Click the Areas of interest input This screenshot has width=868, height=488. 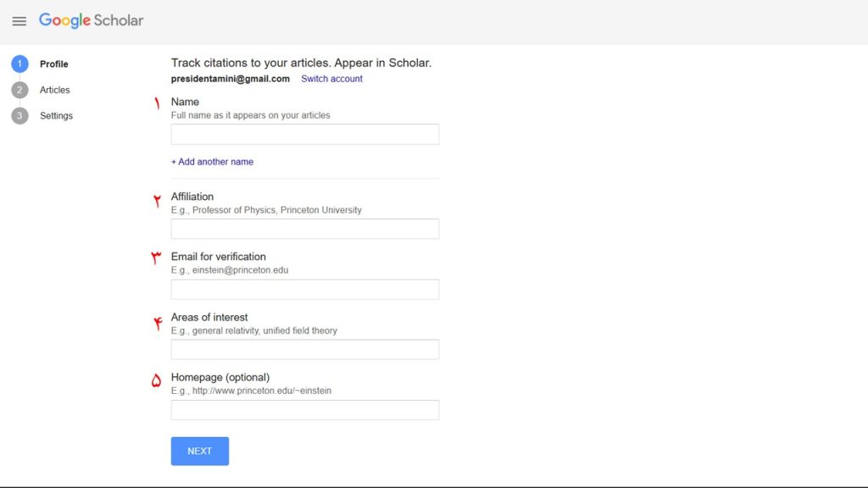[x=305, y=350]
